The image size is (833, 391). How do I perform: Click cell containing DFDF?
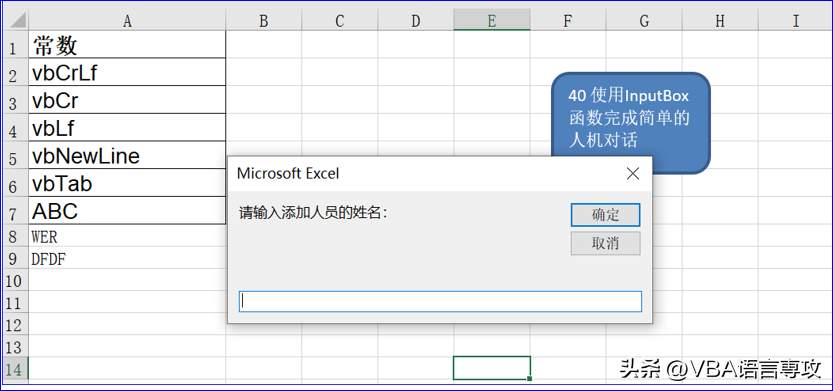[127, 258]
